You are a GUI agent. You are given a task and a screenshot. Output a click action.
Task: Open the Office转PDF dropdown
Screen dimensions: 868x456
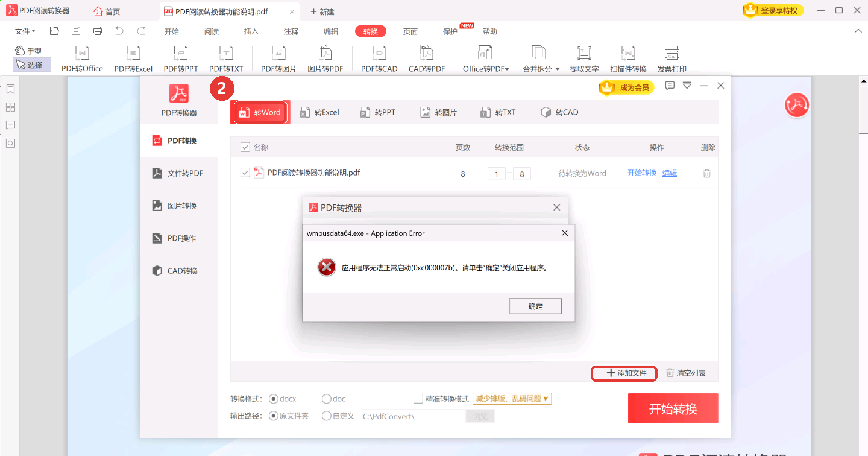(486, 59)
